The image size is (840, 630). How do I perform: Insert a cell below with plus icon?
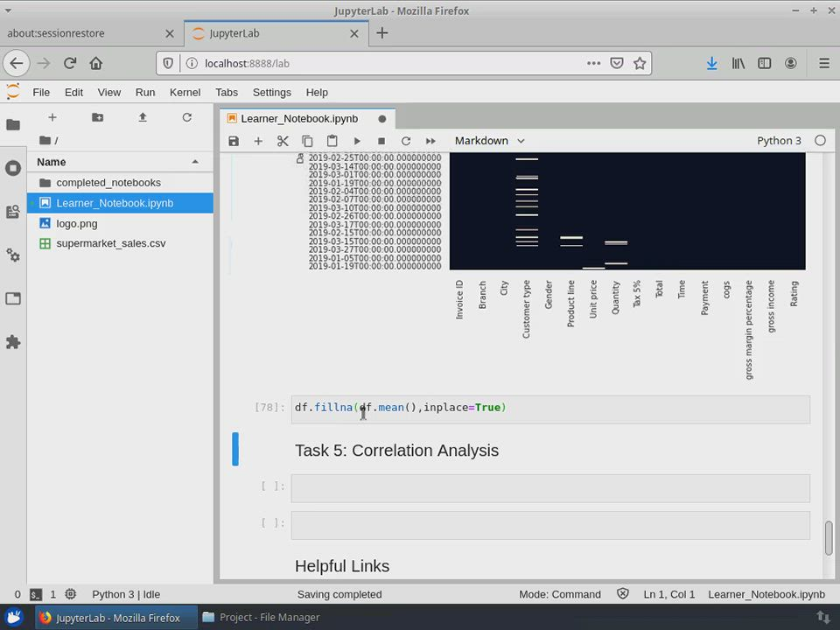pos(258,141)
